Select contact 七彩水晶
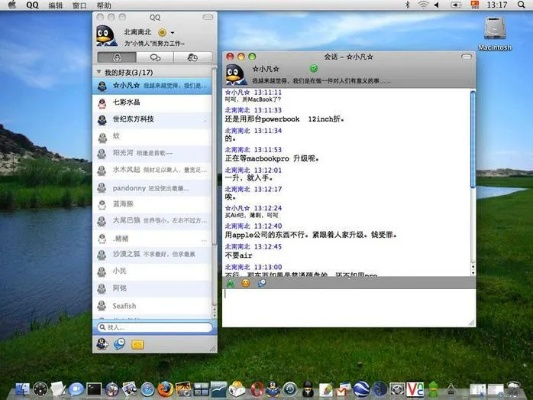Screen dimensions: 533x400 pyautogui.click(x=152, y=103)
